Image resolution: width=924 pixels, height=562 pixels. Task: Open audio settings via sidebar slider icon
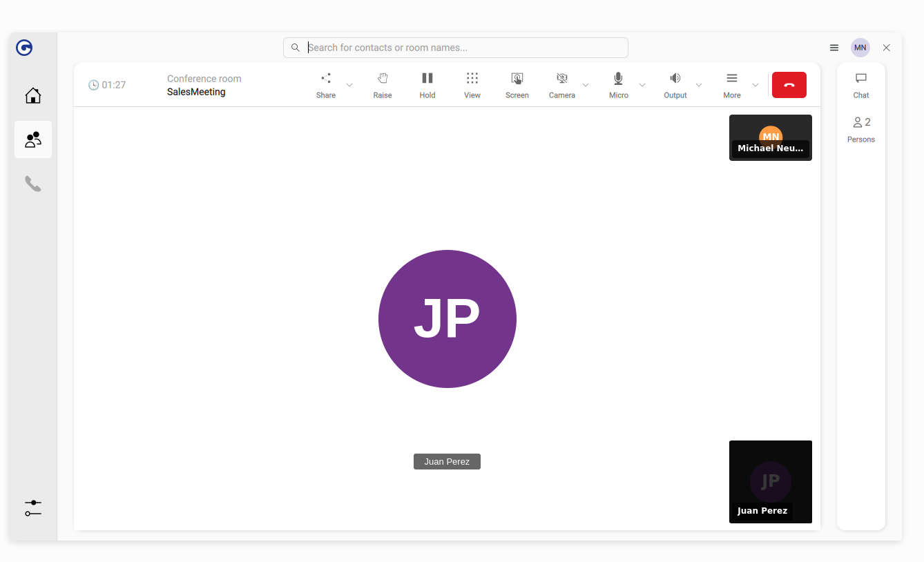click(x=32, y=508)
